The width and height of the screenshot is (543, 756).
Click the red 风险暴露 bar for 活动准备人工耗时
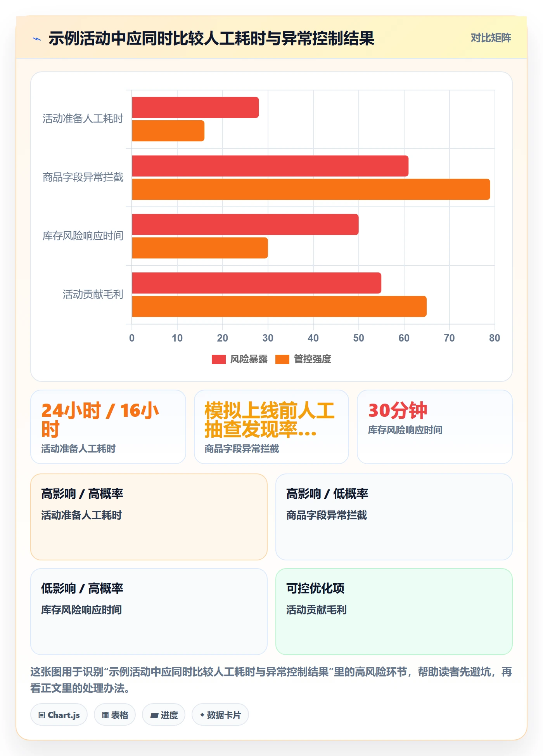click(x=195, y=108)
